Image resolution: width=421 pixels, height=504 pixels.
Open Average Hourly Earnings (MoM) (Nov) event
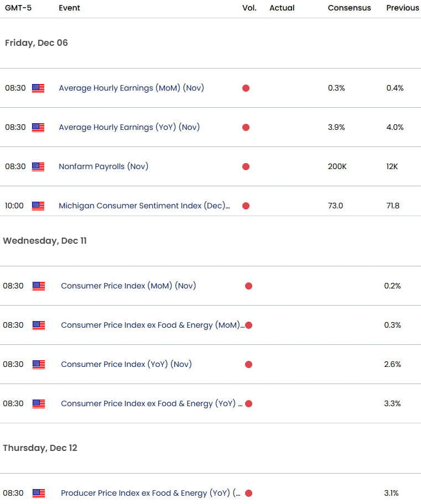131,88
